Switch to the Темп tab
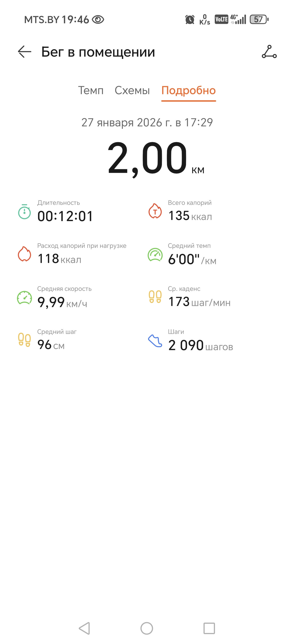 [x=91, y=90]
